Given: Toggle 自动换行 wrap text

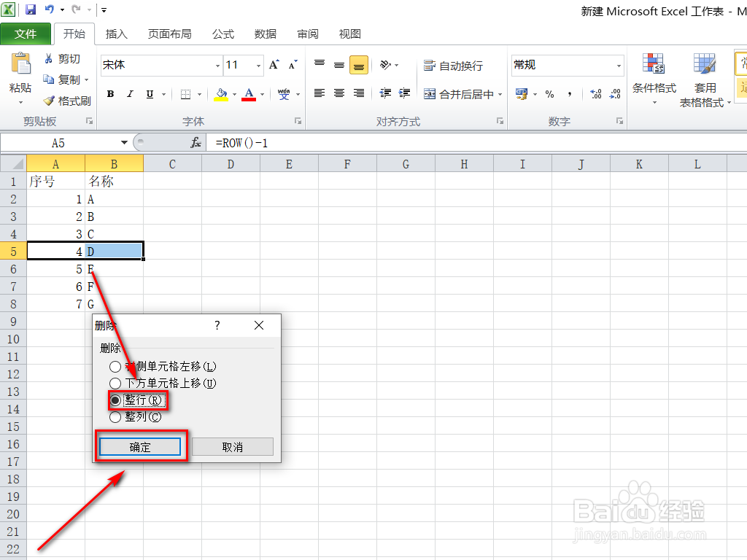Looking at the screenshot, I should [453, 66].
